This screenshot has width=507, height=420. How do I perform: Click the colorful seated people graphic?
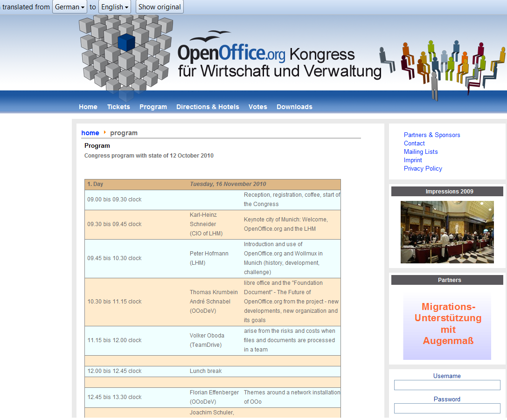[442, 65]
